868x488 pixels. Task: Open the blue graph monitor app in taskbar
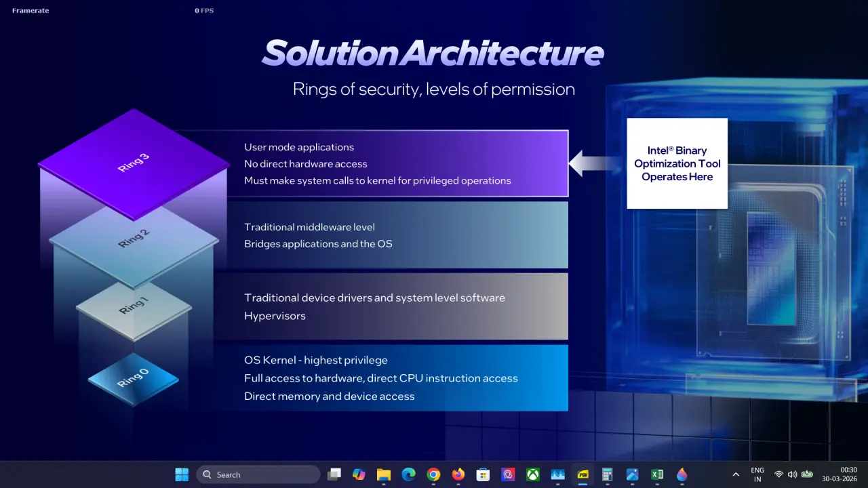[558, 474]
